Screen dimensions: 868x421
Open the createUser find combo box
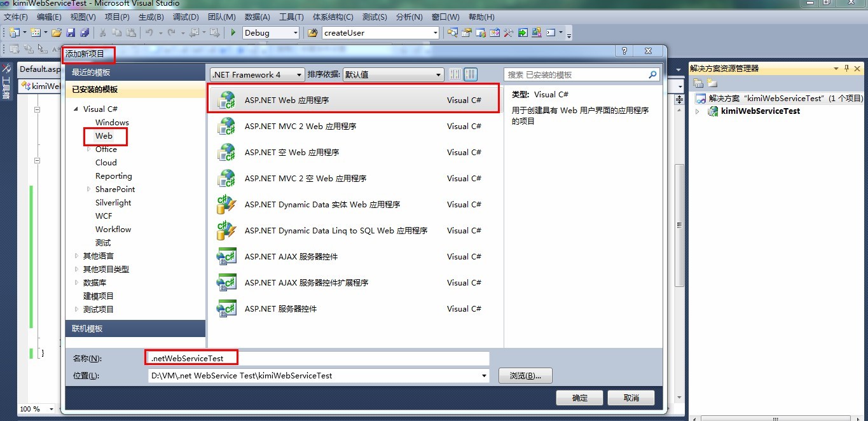tap(381, 32)
